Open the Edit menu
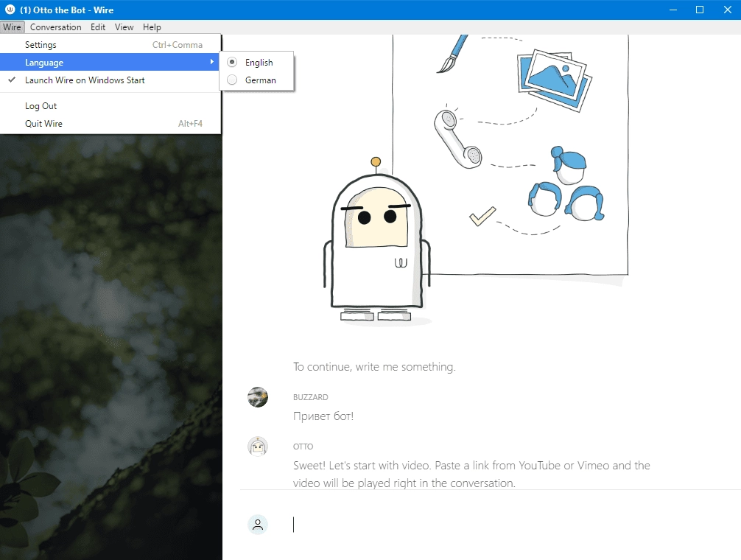 click(98, 27)
